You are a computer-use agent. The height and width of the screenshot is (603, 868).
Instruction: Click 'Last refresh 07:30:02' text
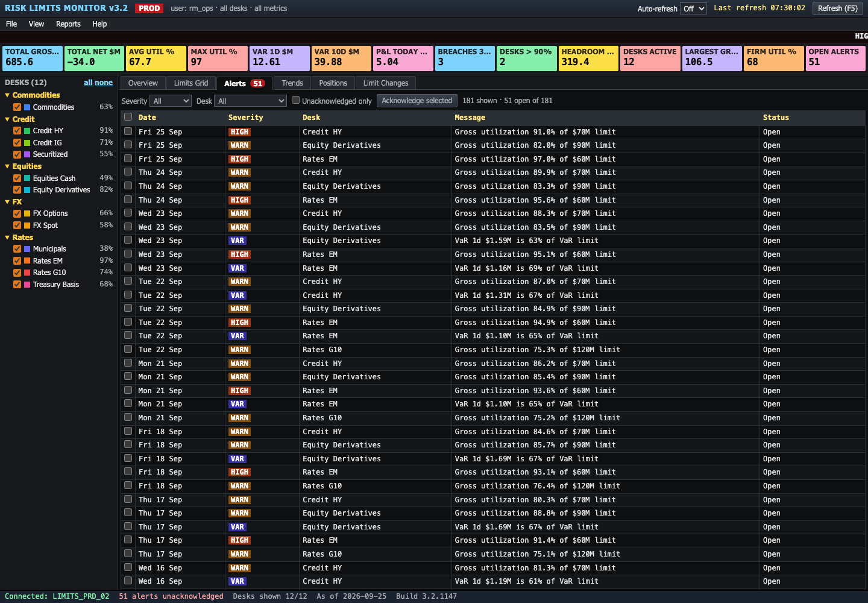759,8
